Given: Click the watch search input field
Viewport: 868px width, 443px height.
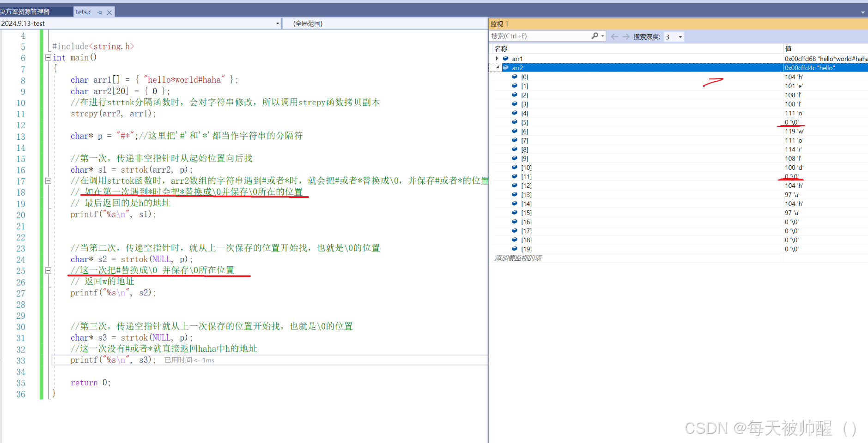Looking at the screenshot, I should [x=540, y=36].
